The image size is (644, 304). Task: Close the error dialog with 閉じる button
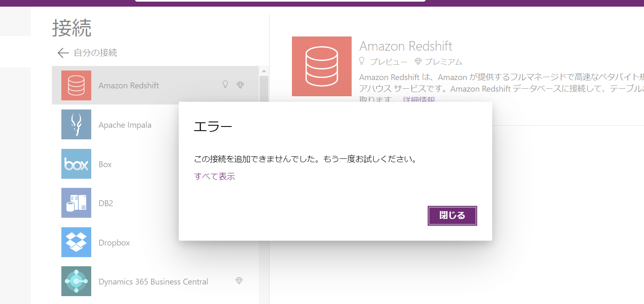452,216
